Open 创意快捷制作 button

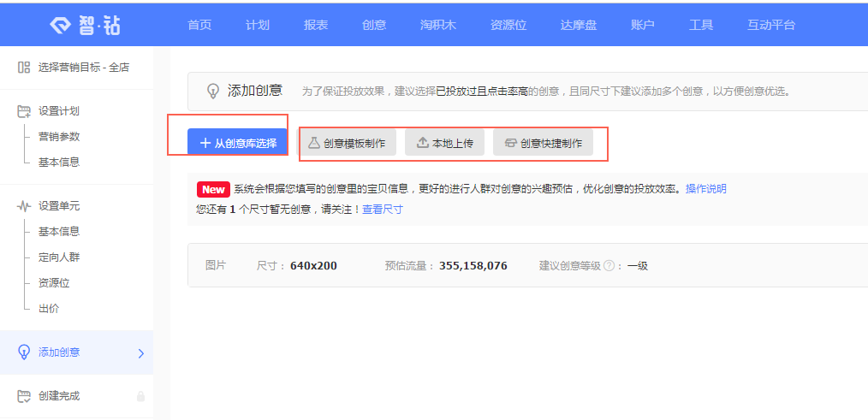pos(543,144)
